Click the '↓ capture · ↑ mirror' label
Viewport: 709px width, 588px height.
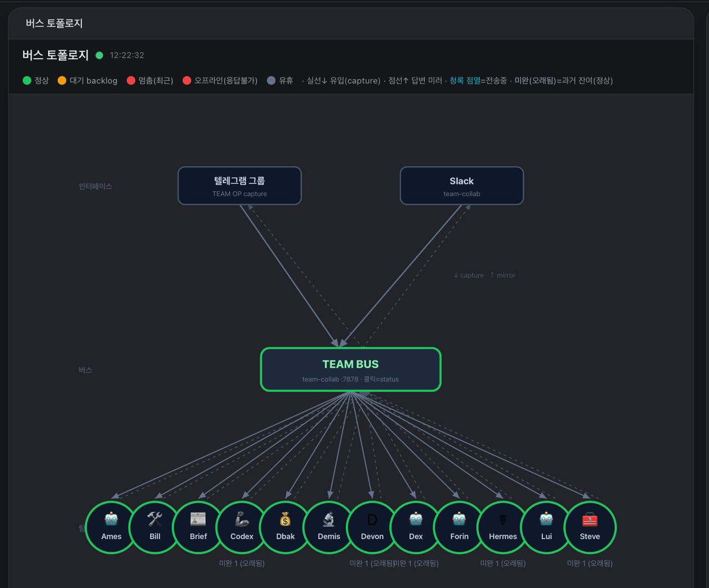(484, 275)
